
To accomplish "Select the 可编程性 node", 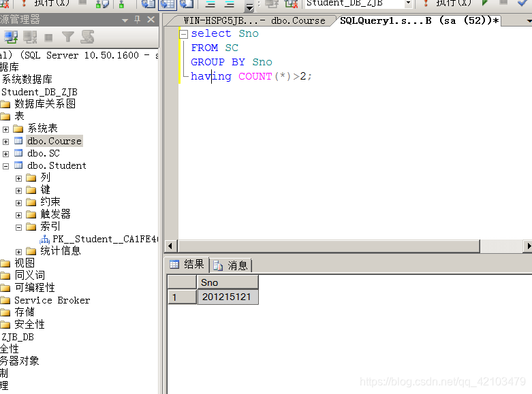I will click(x=34, y=288).
